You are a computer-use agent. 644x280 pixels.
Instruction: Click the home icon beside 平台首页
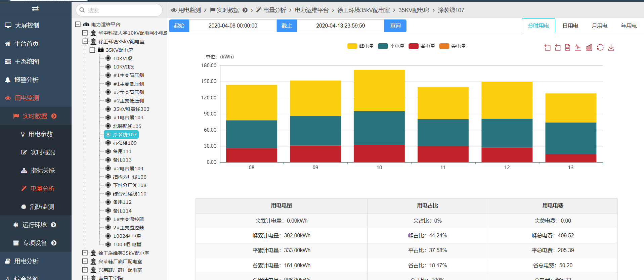(x=8, y=43)
